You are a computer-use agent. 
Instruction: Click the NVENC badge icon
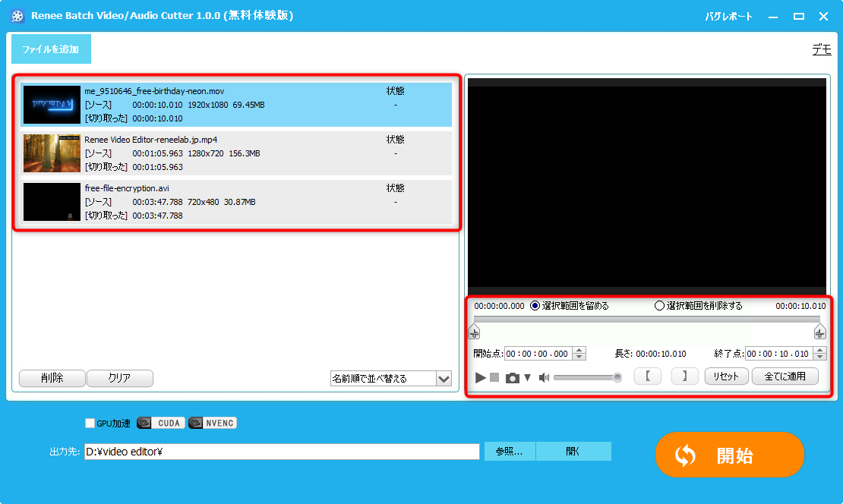213,424
